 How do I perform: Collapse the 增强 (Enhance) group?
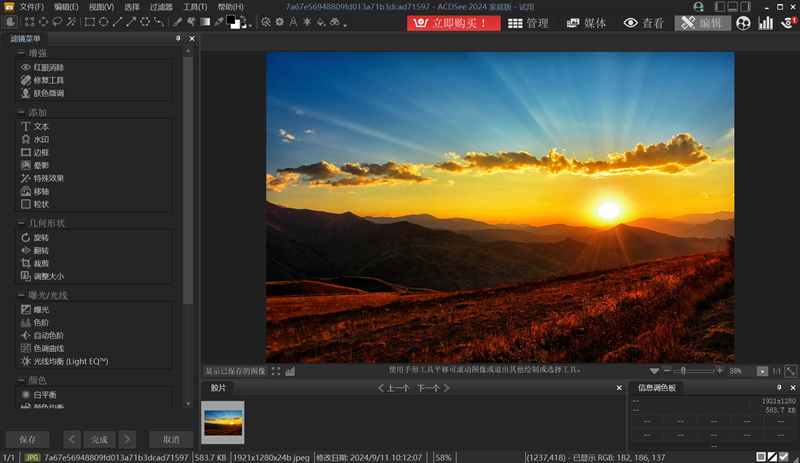click(x=21, y=52)
